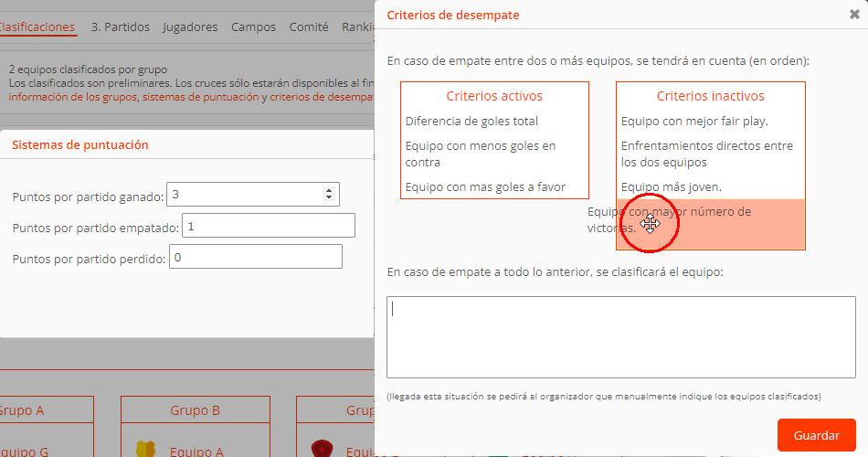The width and height of the screenshot is (868, 457).
Task: Focus the Puntos por partido perdido field
Action: point(257,257)
